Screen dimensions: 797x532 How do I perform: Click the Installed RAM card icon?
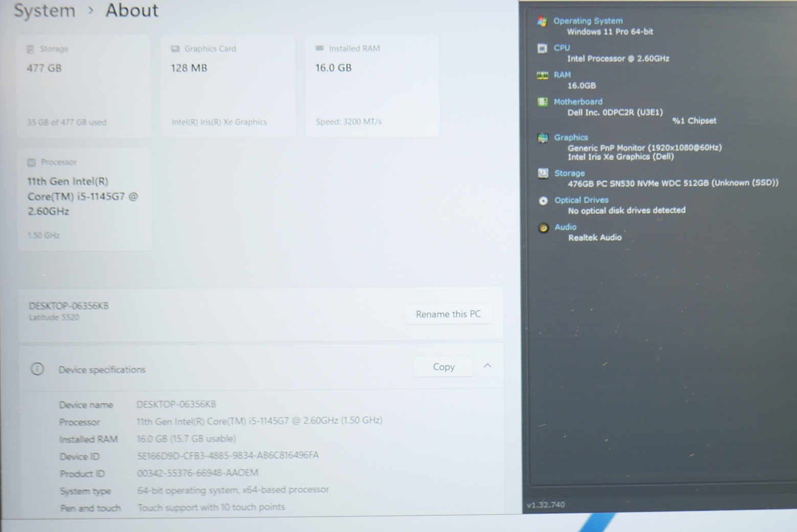pos(320,48)
